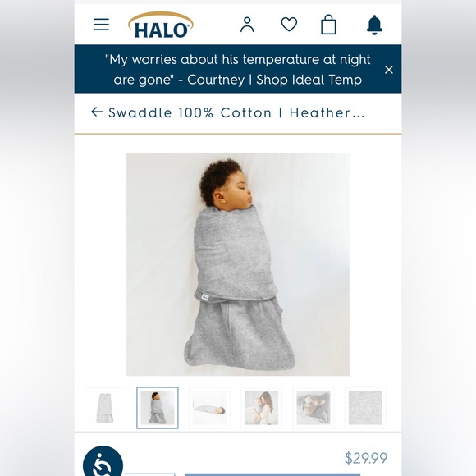Click the main product image

(238, 264)
